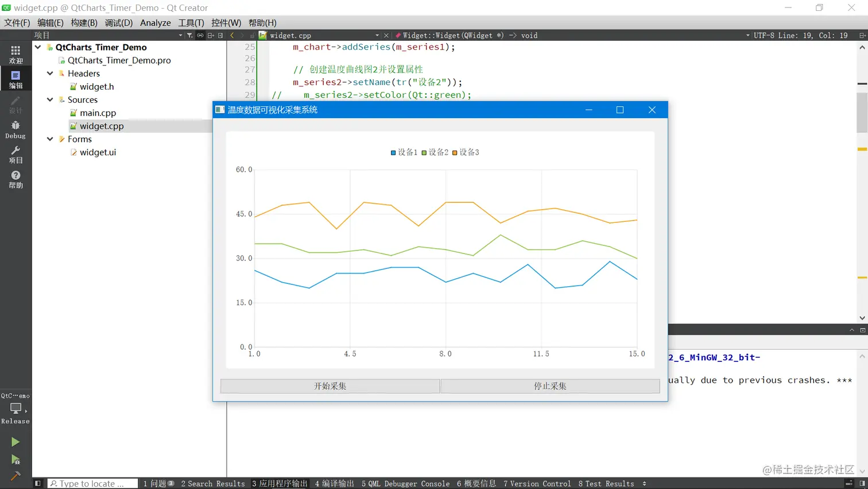Screen dimensions: 868x489
Task: Click the 设备1 blue legend marker
Action: [x=393, y=153]
